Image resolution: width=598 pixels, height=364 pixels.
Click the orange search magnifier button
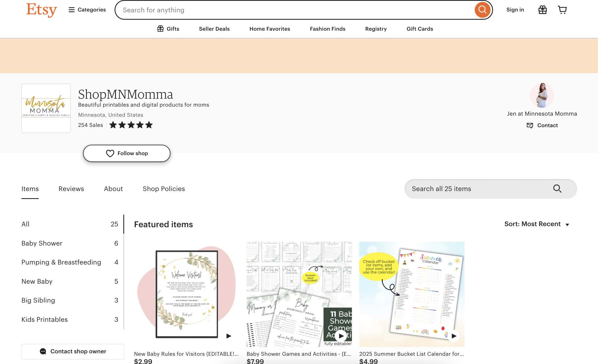[x=482, y=10]
